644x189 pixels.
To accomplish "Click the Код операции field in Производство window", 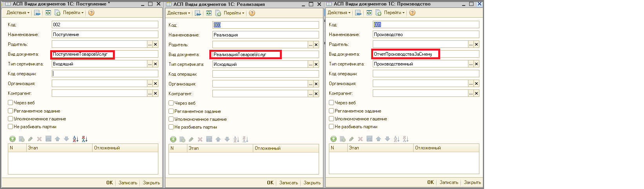I will click(x=426, y=74).
